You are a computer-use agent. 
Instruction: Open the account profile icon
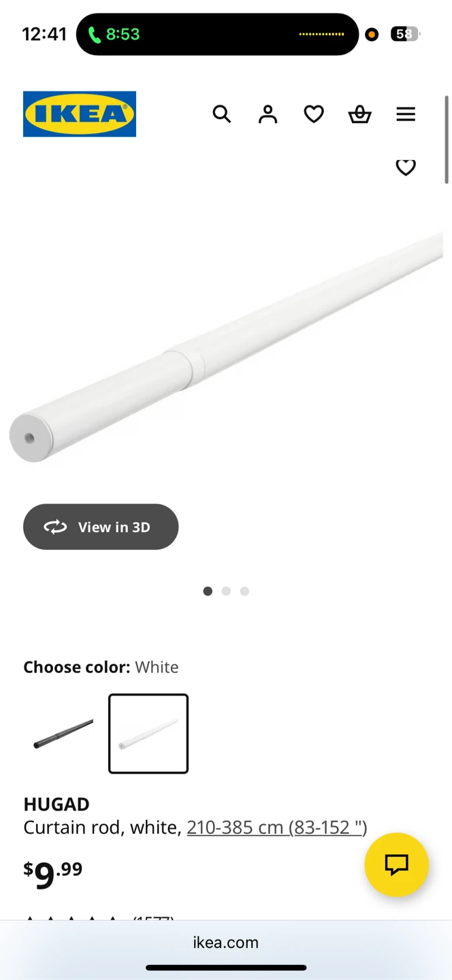pyautogui.click(x=268, y=114)
